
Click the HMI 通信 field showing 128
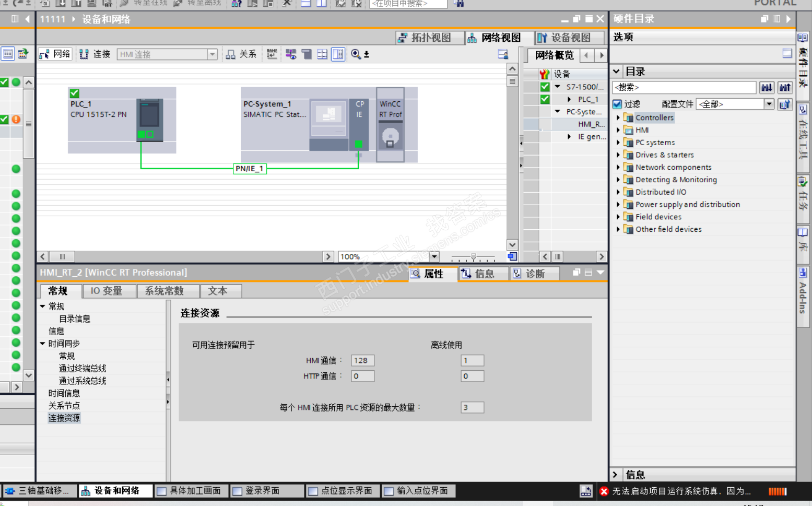pyautogui.click(x=362, y=360)
